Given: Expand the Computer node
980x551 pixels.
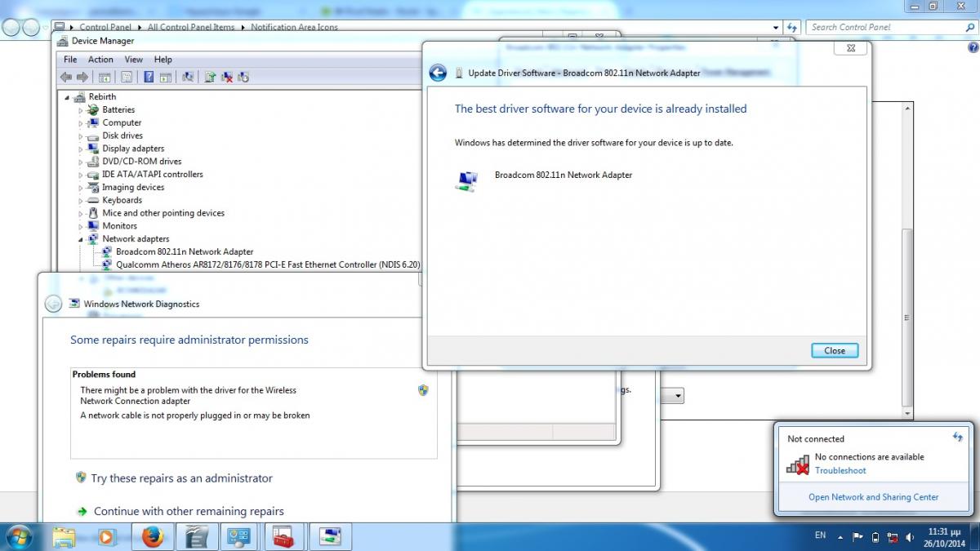Looking at the screenshot, I should click(x=81, y=123).
